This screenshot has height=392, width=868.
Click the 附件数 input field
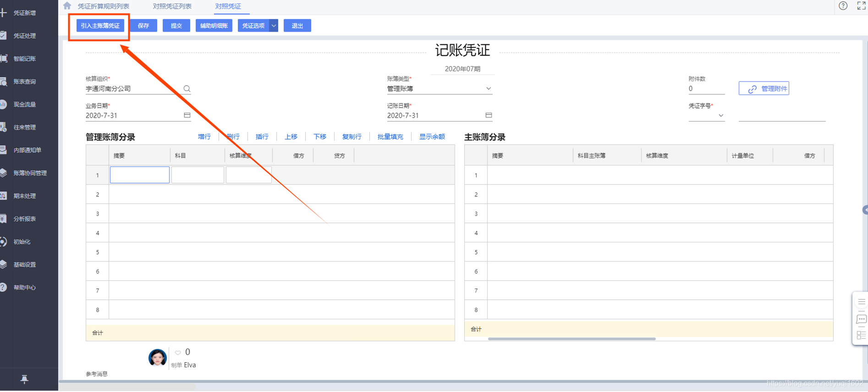(x=706, y=89)
